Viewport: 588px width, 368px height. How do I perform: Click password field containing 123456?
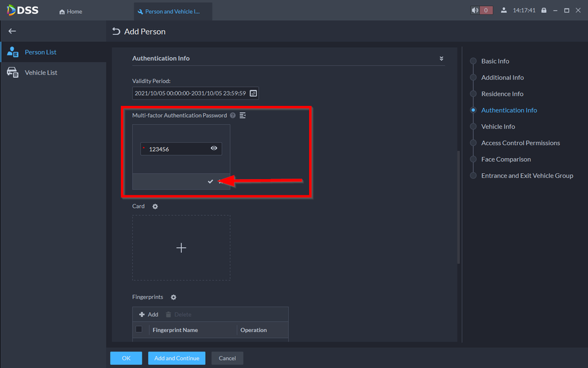point(181,149)
